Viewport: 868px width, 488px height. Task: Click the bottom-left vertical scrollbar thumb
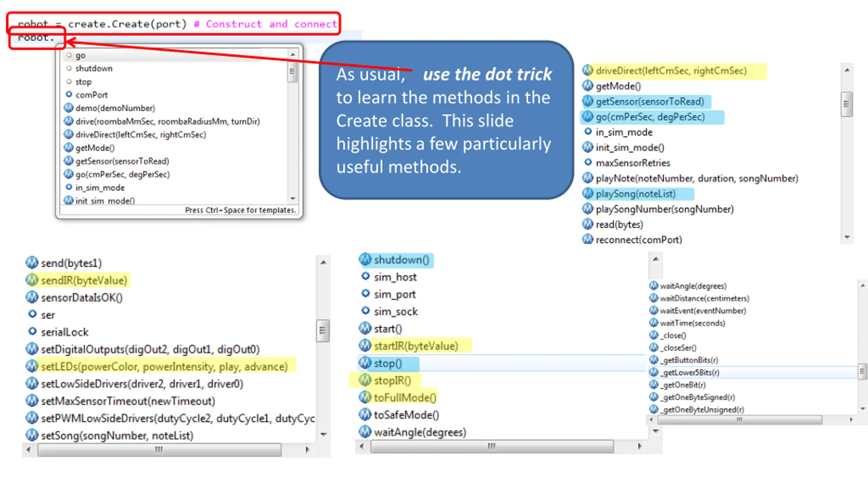pyautogui.click(x=323, y=330)
